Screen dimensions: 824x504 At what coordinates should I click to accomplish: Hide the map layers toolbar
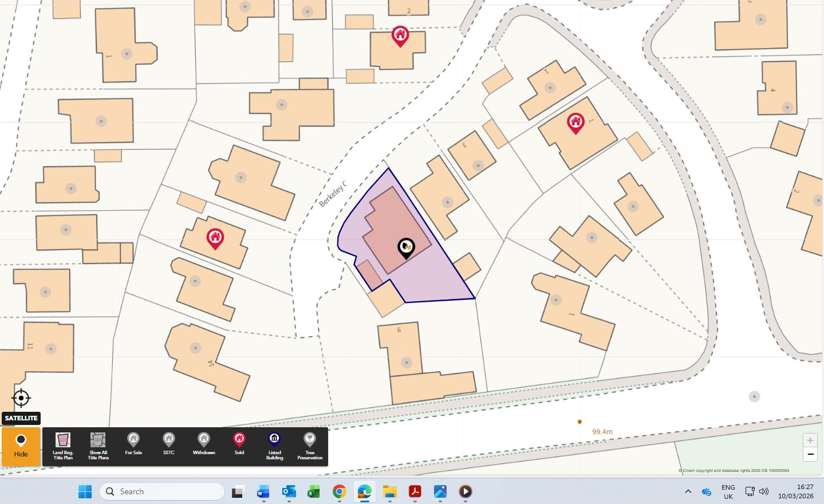point(21,446)
